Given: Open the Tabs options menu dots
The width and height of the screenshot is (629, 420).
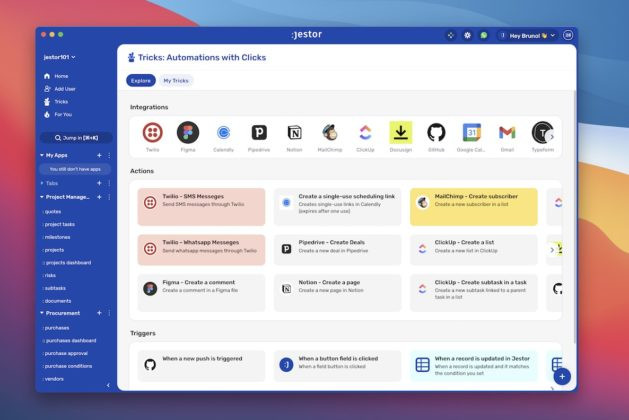Looking at the screenshot, I should tap(109, 183).
